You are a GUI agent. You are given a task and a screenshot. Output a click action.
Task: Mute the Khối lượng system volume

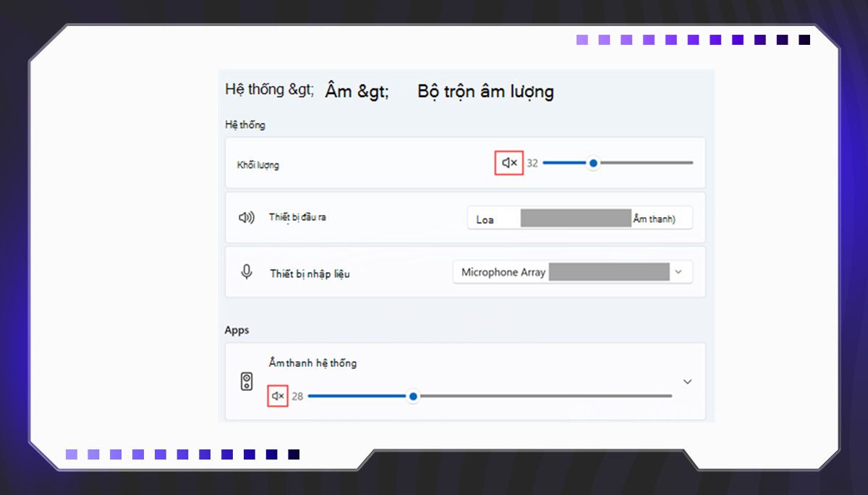point(509,163)
